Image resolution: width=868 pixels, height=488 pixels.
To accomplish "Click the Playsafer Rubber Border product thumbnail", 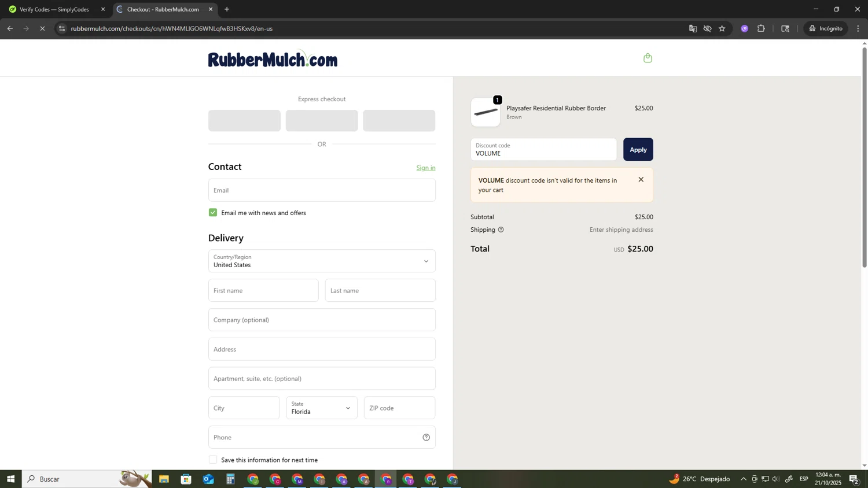I will coord(486,112).
